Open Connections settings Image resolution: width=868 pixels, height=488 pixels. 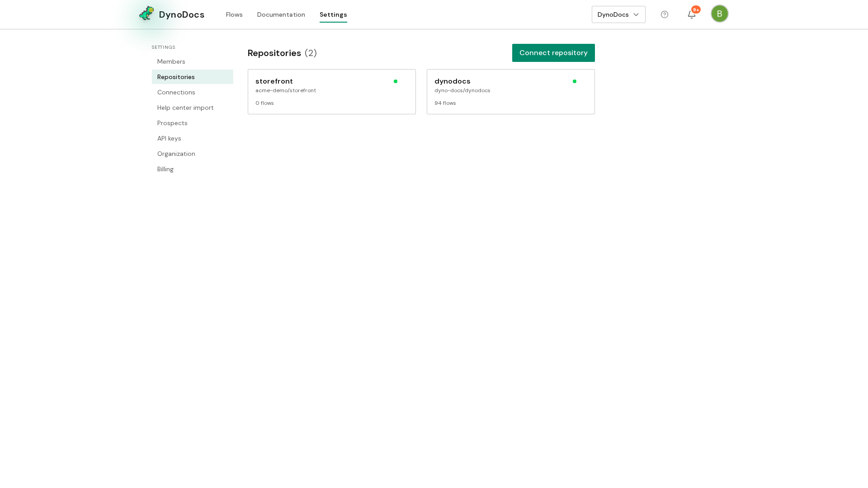pyautogui.click(x=193, y=92)
